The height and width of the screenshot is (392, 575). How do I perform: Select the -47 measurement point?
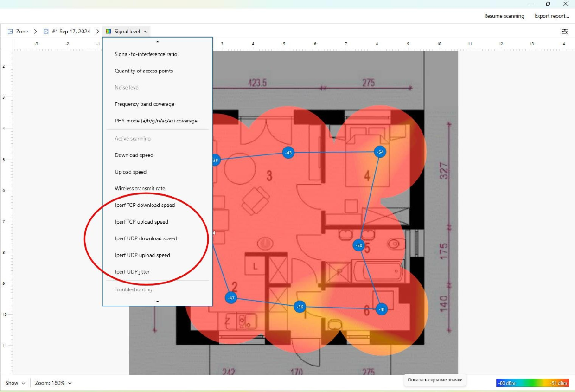point(231,298)
